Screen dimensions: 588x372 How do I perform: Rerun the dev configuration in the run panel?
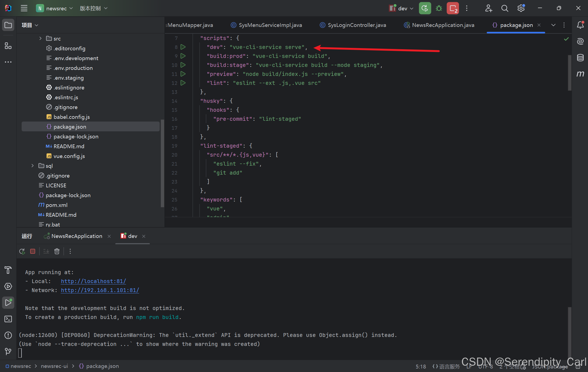coord(22,251)
